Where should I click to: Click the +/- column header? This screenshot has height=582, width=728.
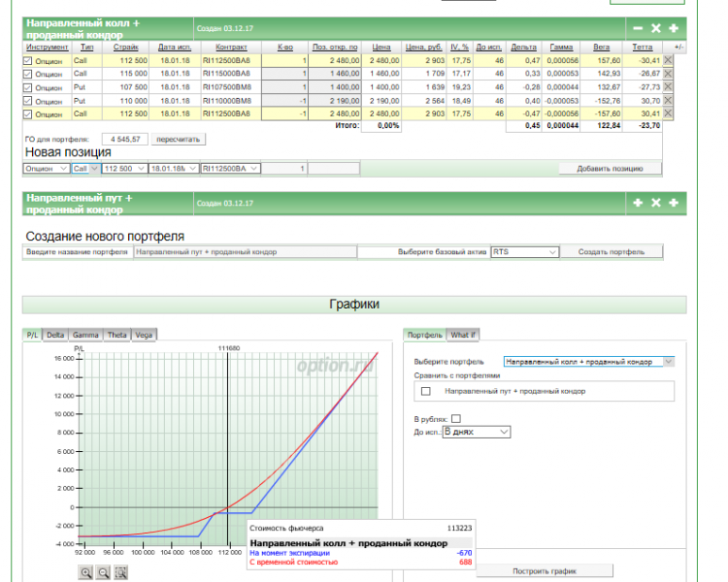[678, 48]
